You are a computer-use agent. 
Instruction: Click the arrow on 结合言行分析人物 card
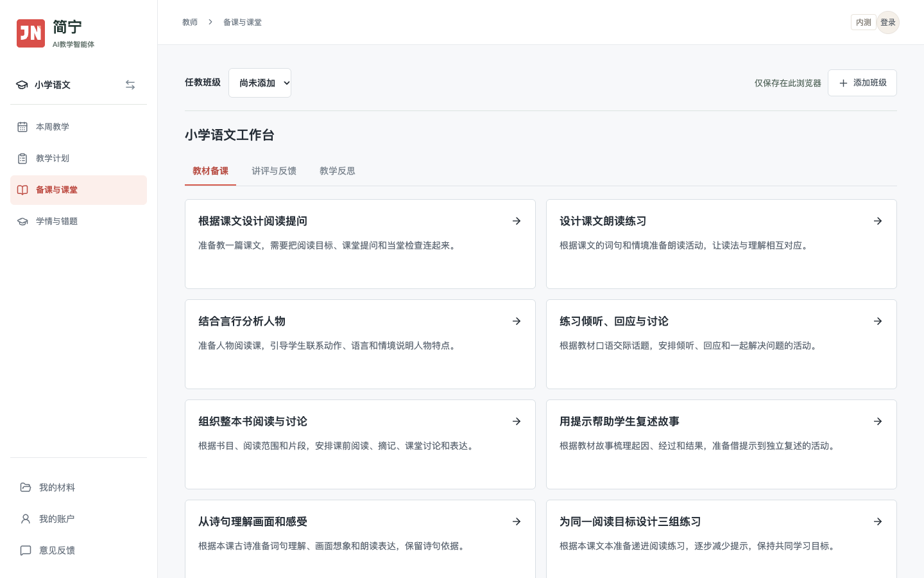(x=517, y=321)
